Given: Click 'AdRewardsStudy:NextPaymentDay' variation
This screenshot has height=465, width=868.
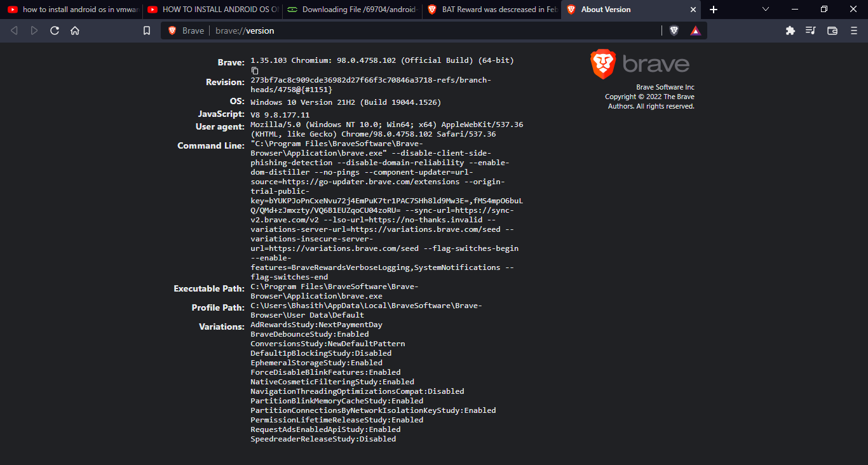Looking at the screenshot, I should [316, 325].
